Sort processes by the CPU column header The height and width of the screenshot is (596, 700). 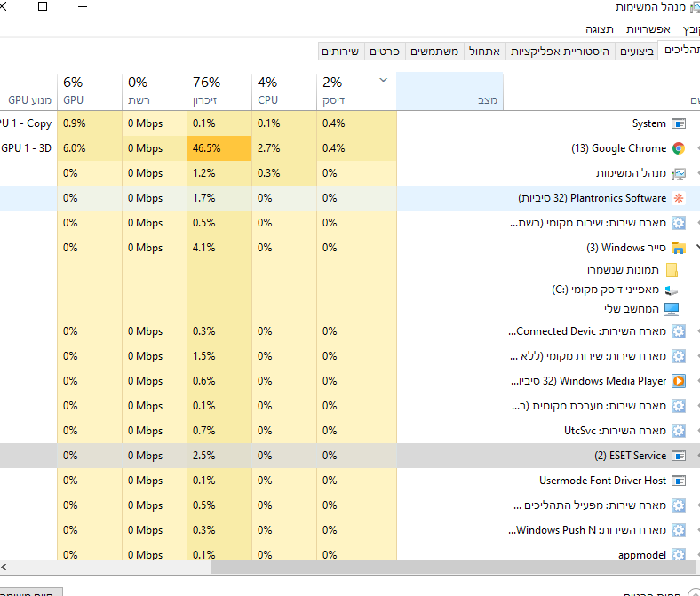click(x=267, y=91)
